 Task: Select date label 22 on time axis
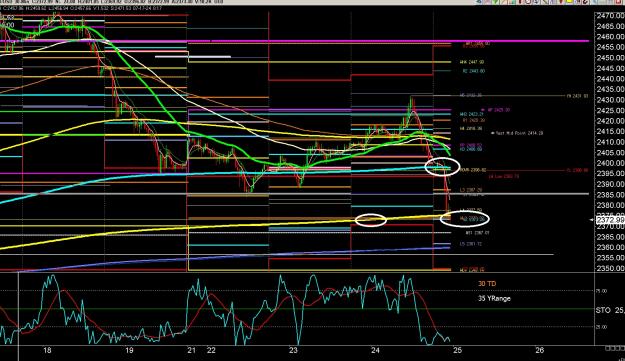click(x=211, y=351)
